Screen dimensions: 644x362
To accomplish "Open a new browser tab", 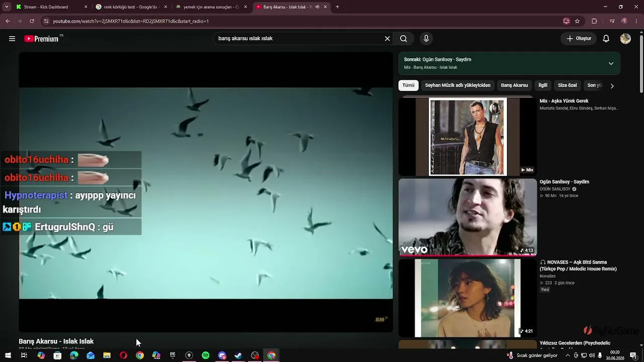I will [x=337, y=7].
